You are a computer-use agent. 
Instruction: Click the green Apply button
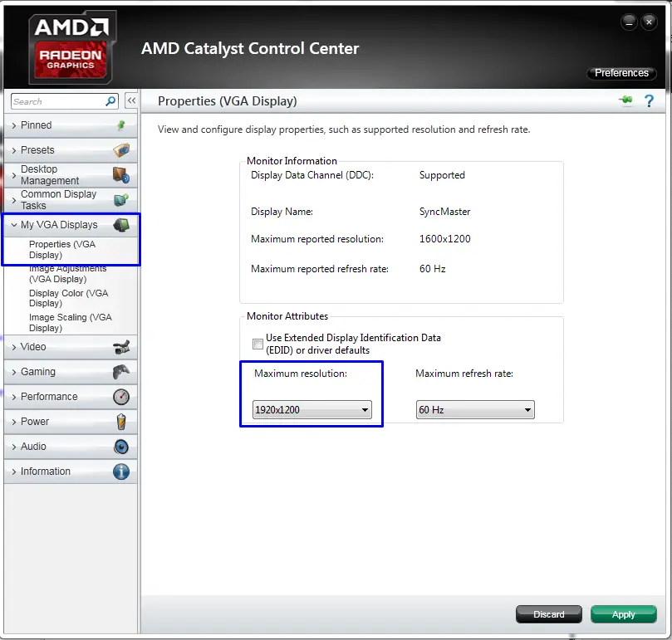click(623, 614)
